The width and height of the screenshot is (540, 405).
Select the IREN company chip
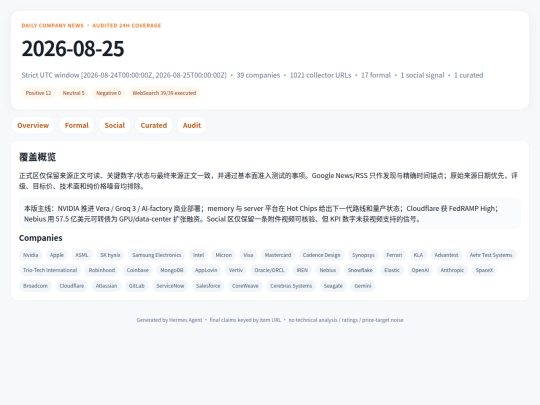302,270
